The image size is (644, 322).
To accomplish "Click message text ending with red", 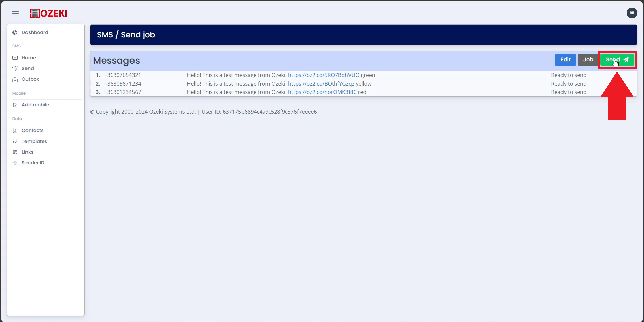I will point(276,92).
